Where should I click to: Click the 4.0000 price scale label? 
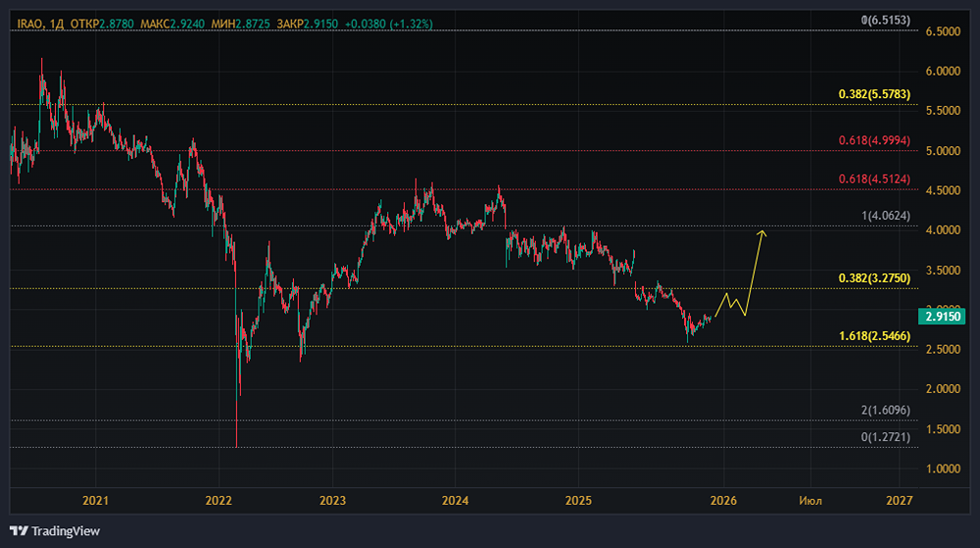(943, 230)
